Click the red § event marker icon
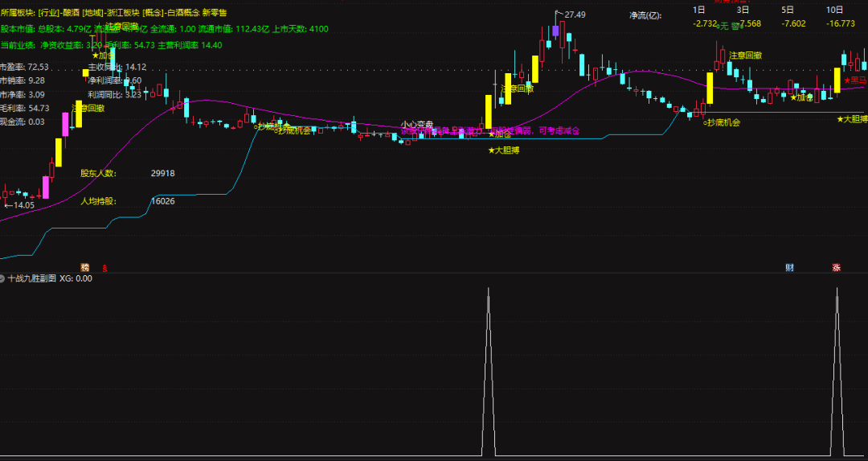868x461 pixels. pos(104,266)
